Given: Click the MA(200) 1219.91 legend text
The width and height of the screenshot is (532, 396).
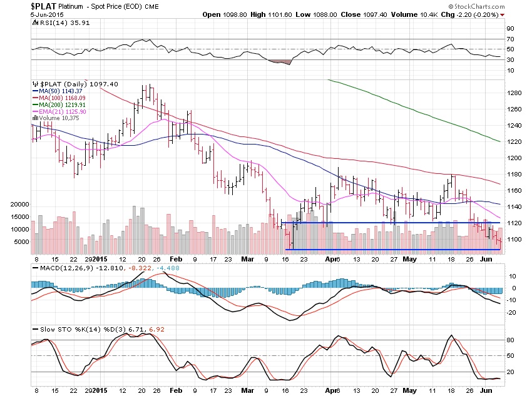Looking at the screenshot, I should [x=62, y=105].
